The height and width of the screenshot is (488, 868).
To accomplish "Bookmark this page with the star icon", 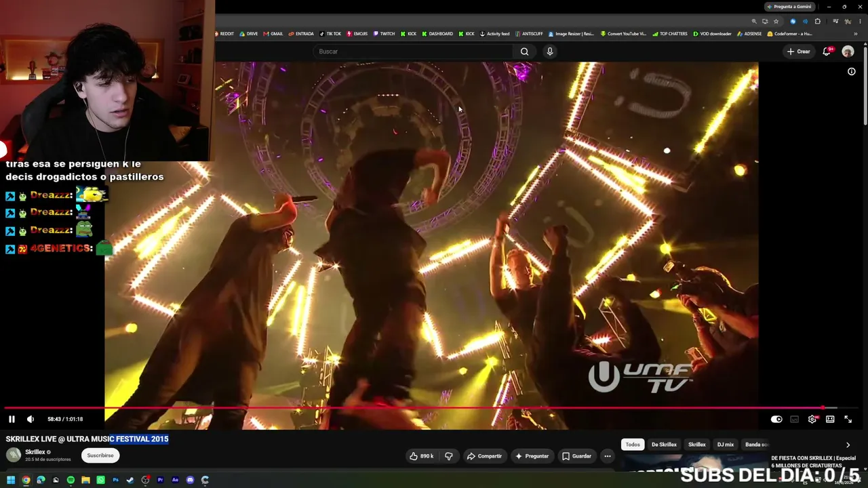I will pos(776,21).
